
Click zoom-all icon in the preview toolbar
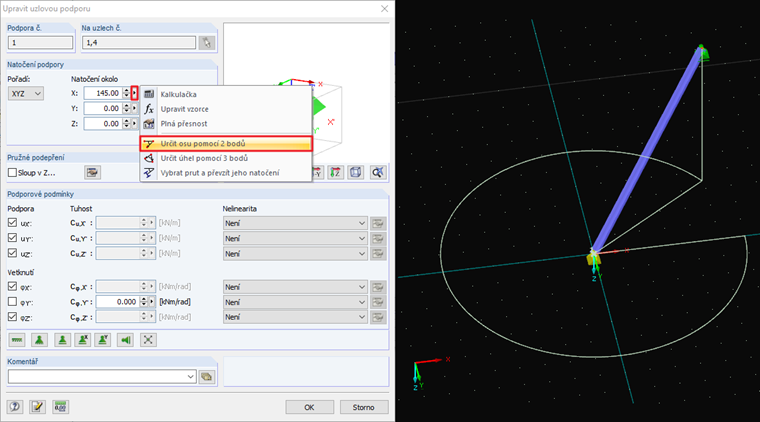(x=378, y=172)
